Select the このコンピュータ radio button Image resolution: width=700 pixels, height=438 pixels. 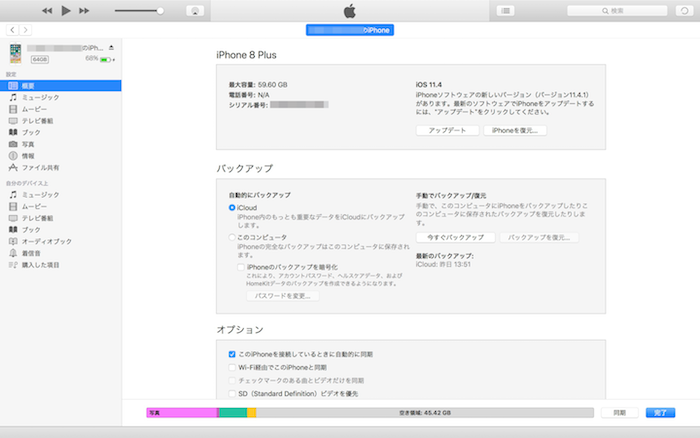pyautogui.click(x=232, y=237)
